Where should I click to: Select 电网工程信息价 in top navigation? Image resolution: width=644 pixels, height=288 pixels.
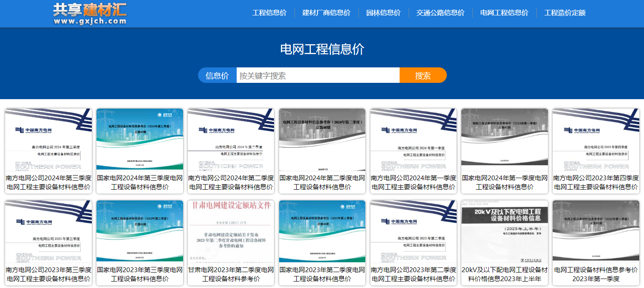coord(504,13)
